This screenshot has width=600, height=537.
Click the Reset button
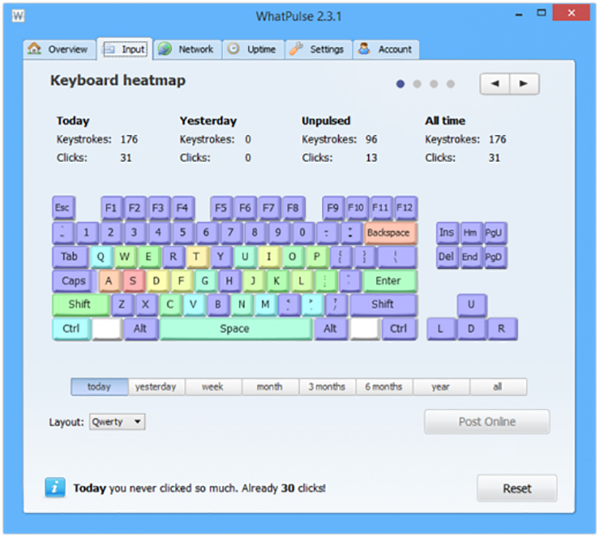pos(517,488)
